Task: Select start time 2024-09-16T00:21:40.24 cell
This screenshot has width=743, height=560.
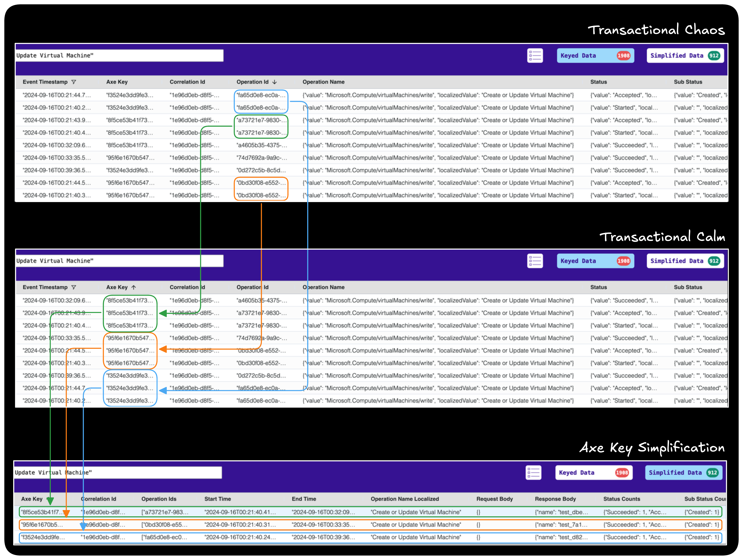Action: click(x=240, y=537)
